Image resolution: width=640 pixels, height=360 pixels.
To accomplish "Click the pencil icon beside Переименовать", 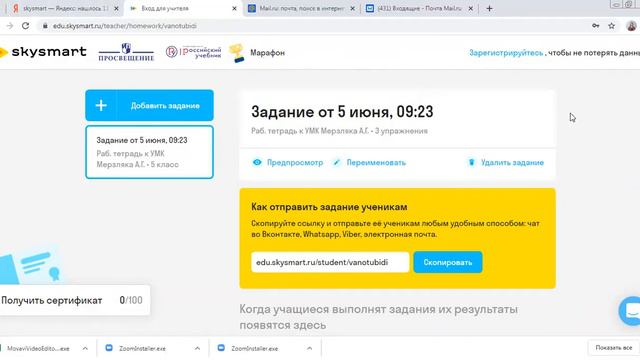I will (x=336, y=162).
